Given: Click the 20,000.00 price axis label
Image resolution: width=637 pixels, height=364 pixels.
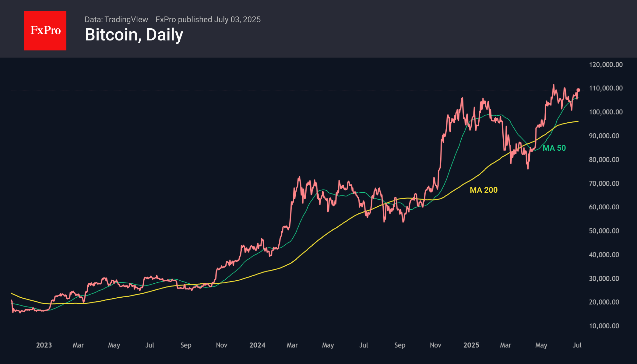Looking at the screenshot, I should 604,302.
